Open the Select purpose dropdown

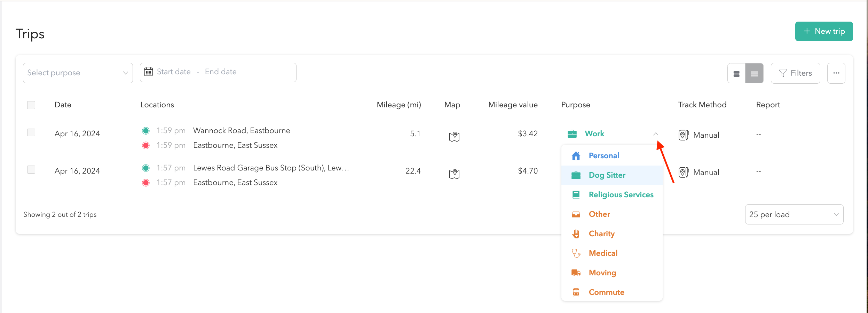coord(78,73)
